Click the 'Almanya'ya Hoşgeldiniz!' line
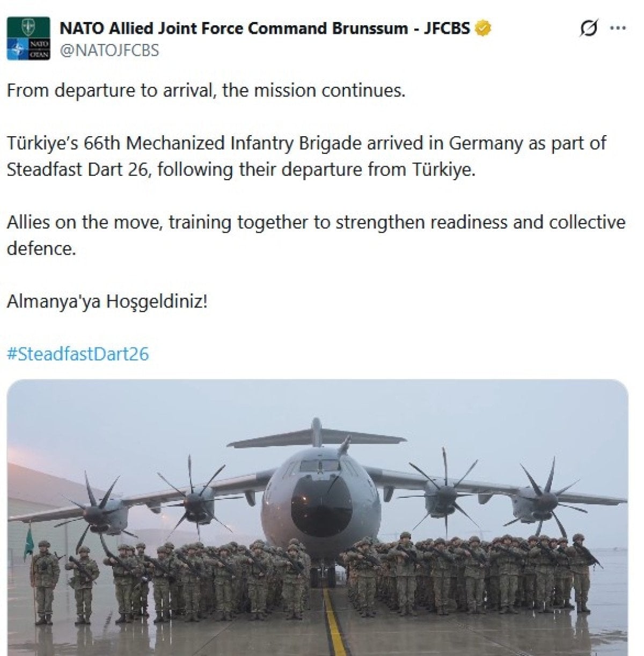The height and width of the screenshot is (656, 644). [x=107, y=301]
